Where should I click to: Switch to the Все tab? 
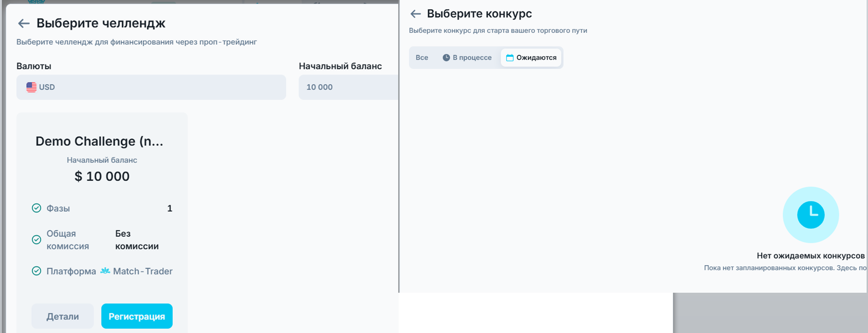pyautogui.click(x=422, y=58)
